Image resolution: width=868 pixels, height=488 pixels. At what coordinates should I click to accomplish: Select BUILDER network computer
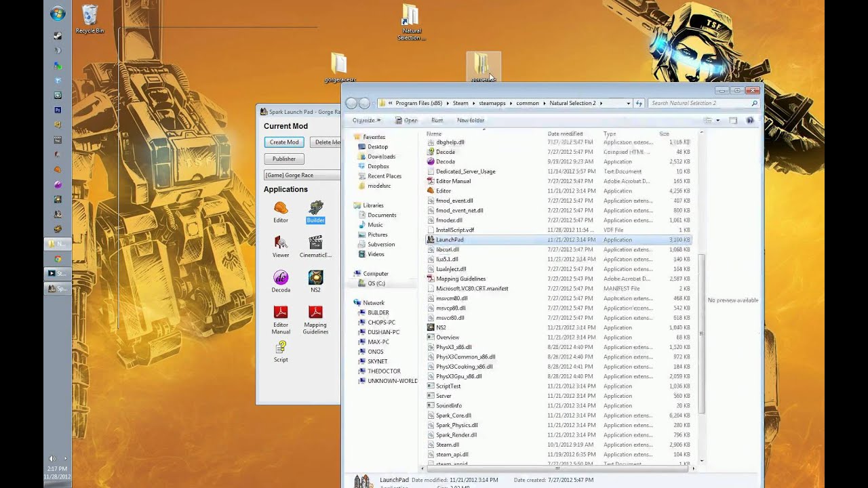point(378,312)
